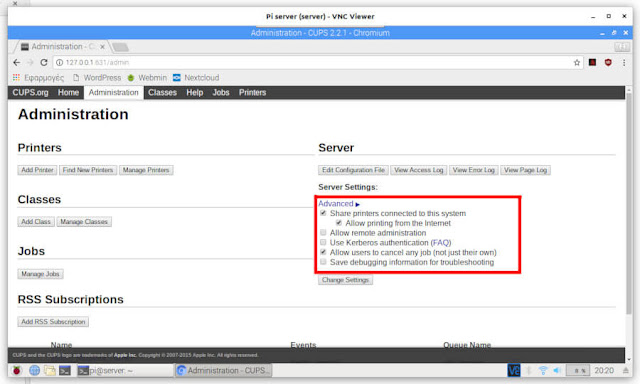Restore down the remote Chromium window

click(x=613, y=33)
